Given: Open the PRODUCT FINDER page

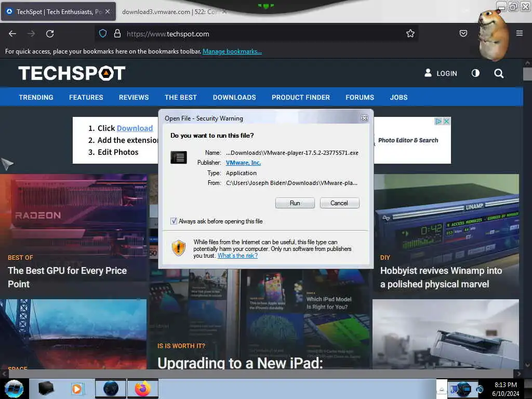Looking at the screenshot, I should pos(301,97).
